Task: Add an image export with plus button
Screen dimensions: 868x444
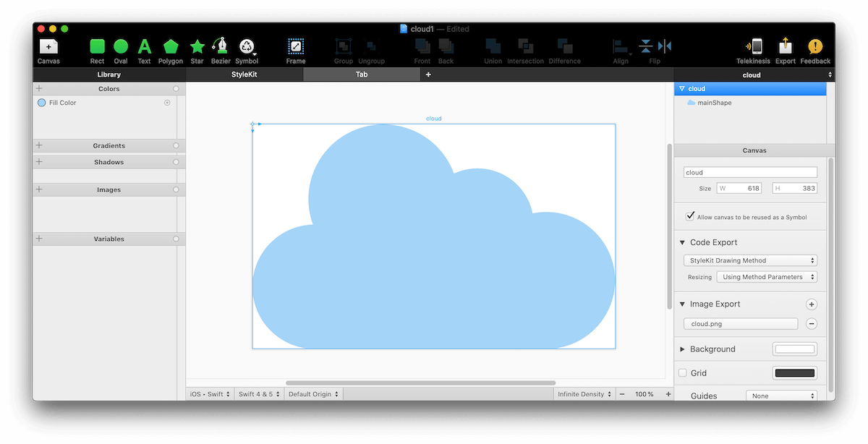Action: click(x=812, y=304)
